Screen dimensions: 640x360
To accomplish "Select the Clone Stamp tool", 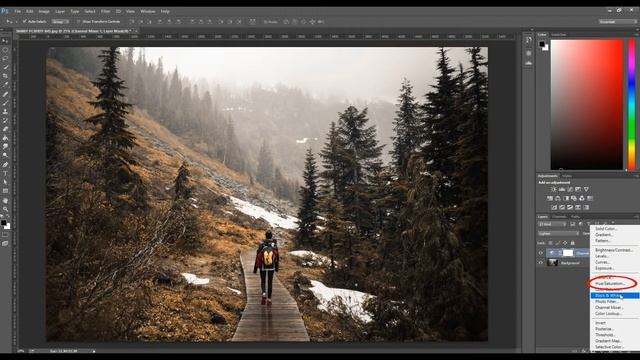I will (x=5, y=111).
